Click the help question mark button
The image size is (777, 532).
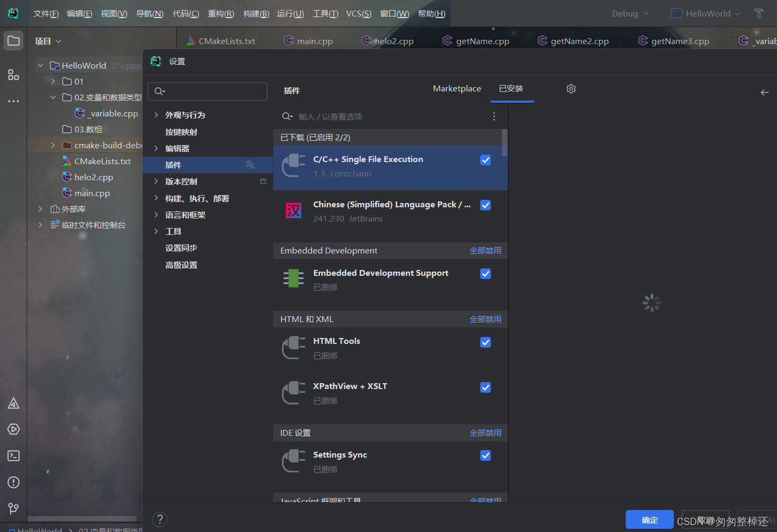[160, 519]
